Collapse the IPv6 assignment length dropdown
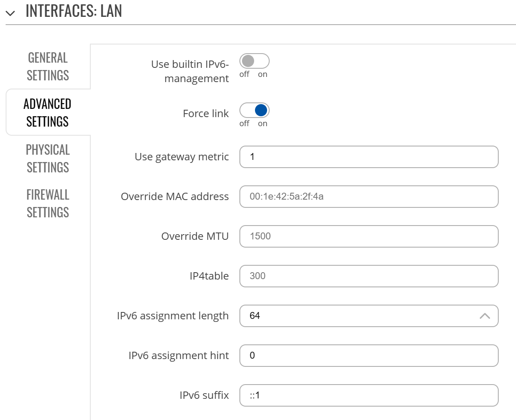The width and height of the screenshot is (516, 420). 485,316
